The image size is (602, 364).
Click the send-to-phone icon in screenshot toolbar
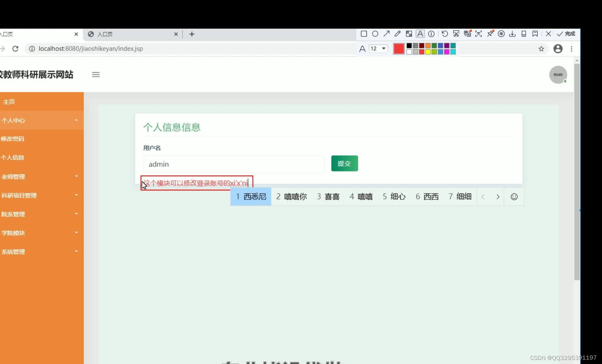tap(524, 34)
